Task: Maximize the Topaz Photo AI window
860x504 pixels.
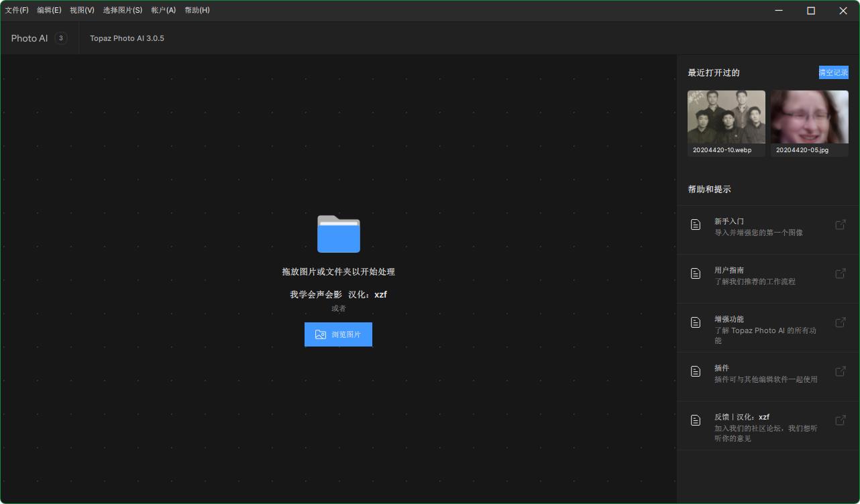Action: tap(811, 11)
